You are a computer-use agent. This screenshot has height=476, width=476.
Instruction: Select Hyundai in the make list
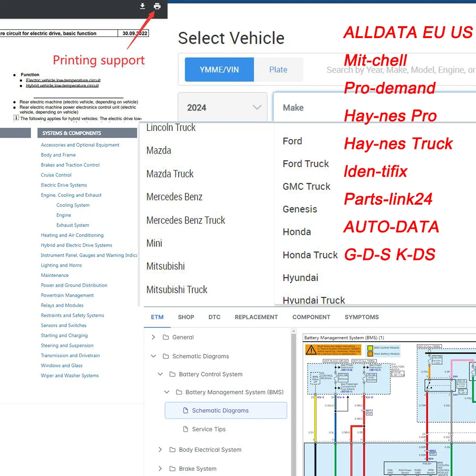(300, 278)
